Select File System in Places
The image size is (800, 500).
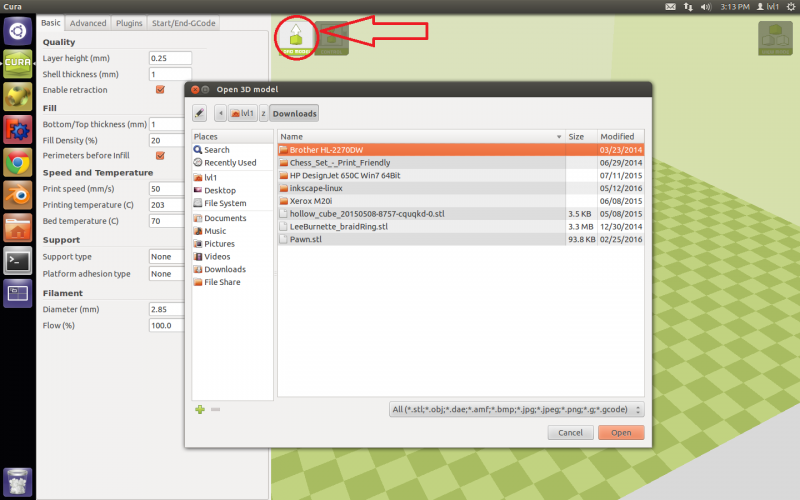[x=233, y=203]
